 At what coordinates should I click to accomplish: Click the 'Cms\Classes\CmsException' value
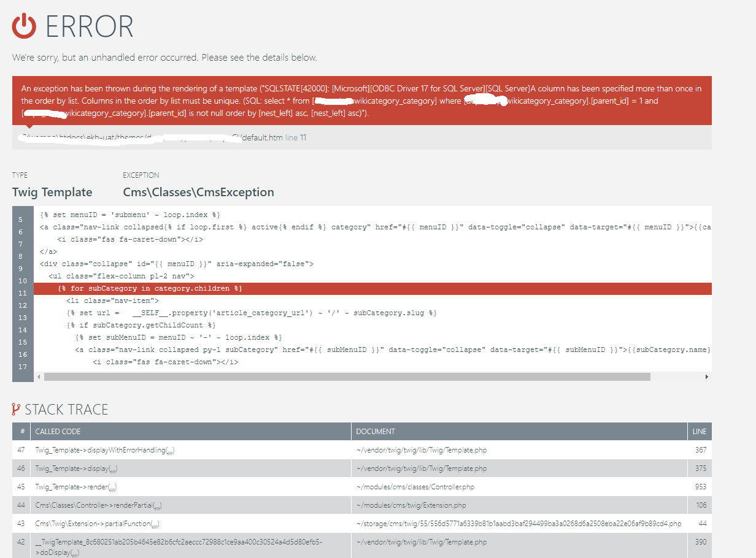coord(199,193)
